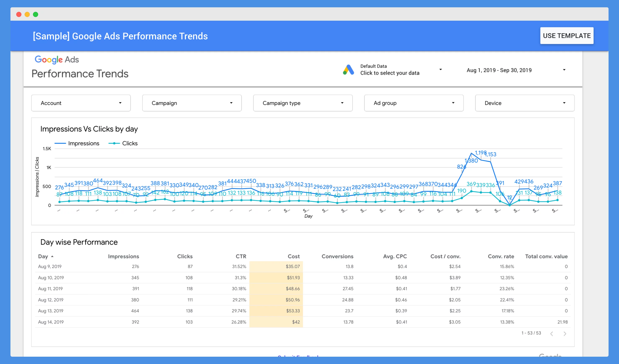The width and height of the screenshot is (619, 364).
Task: Click the Performance Trends report heading
Action: [80, 74]
